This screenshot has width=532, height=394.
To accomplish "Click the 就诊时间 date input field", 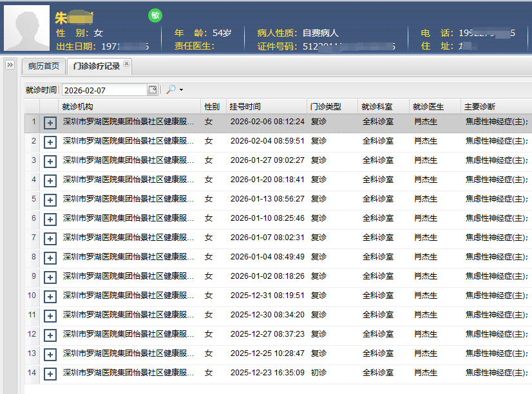I will [x=104, y=90].
